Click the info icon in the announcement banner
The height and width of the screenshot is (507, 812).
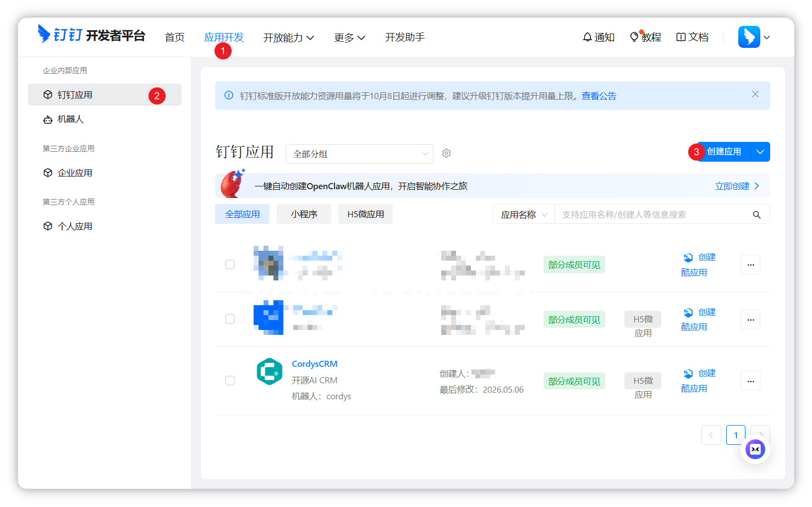[229, 96]
